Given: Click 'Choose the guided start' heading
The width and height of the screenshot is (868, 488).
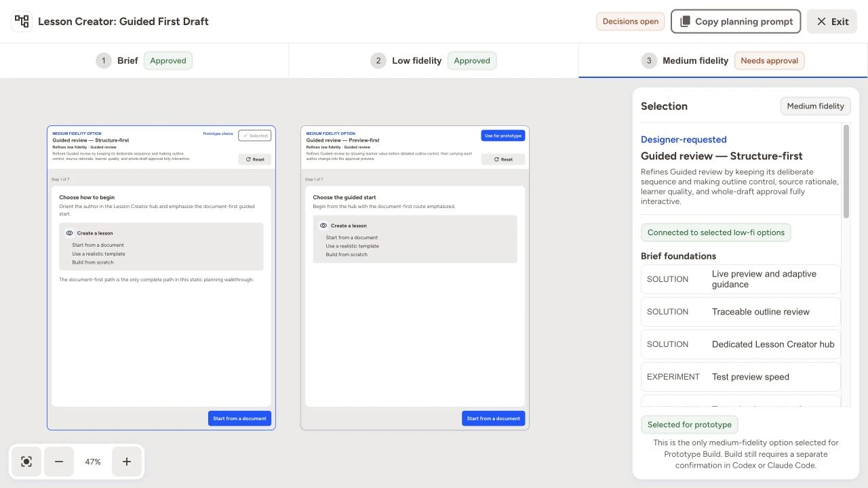Looking at the screenshot, I should click(344, 197).
